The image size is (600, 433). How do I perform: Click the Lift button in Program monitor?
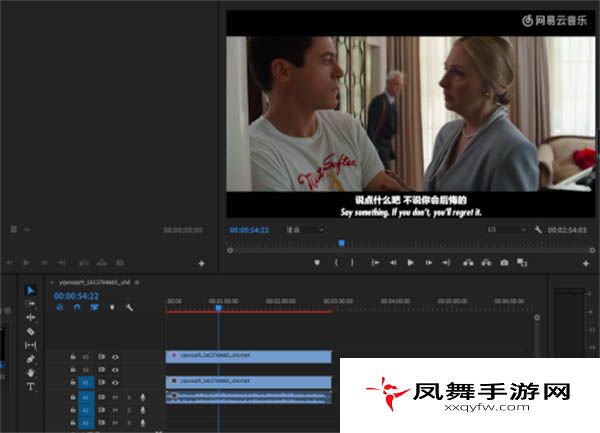pyautogui.click(x=468, y=262)
